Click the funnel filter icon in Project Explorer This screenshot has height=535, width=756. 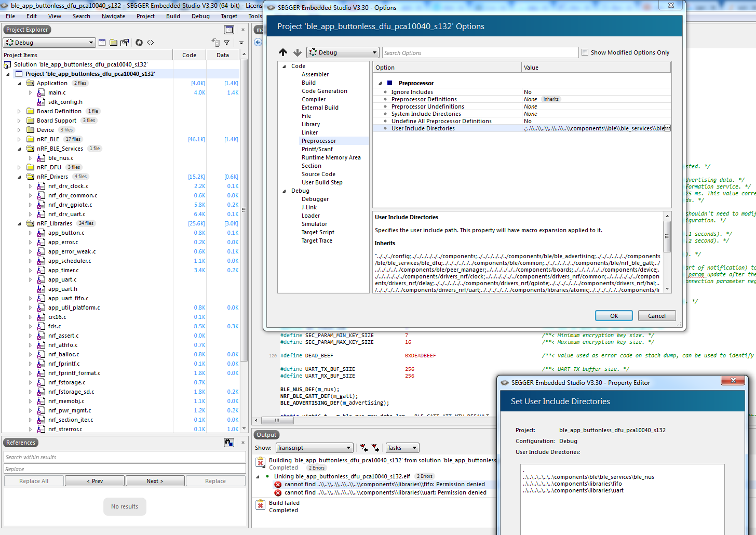point(227,43)
